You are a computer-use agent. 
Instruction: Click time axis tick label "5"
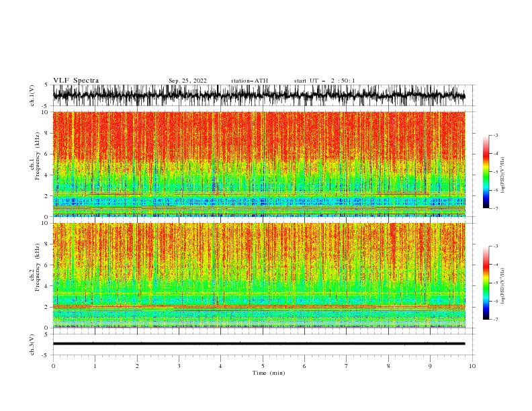(x=263, y=366)
